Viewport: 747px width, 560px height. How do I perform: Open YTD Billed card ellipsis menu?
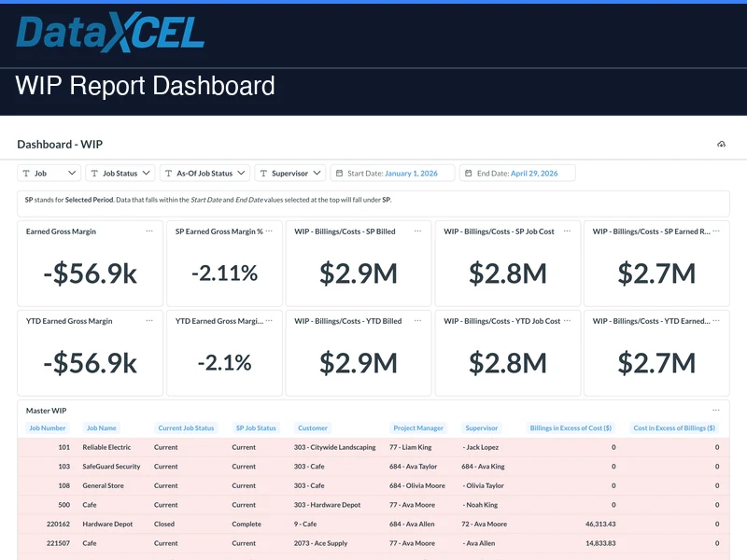pos(417,320)
